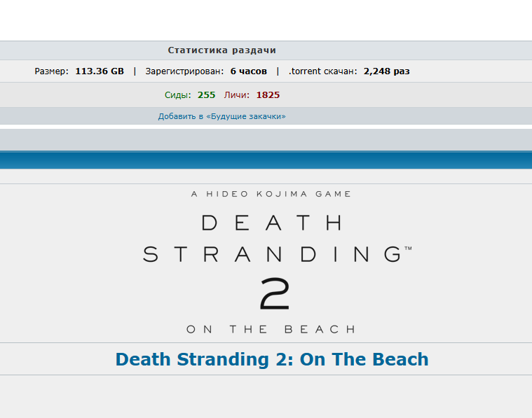
Task: Click the 'Добавить в «Будущие закачки»' link
Action: 221,116
